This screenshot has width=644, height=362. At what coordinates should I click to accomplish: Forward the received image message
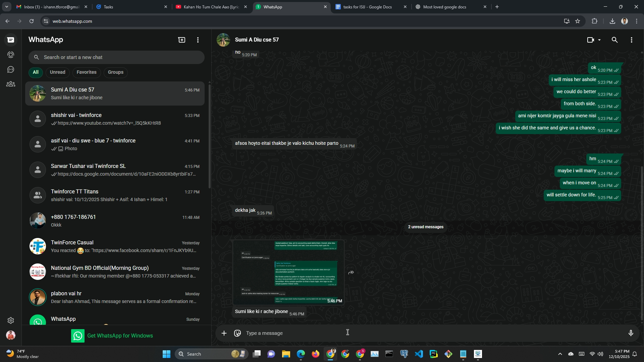(x=351, y=273)
